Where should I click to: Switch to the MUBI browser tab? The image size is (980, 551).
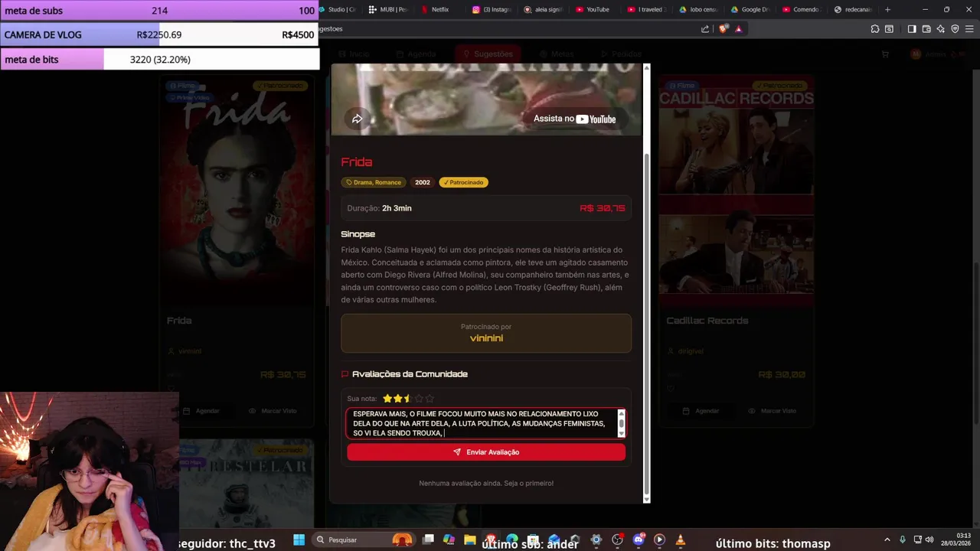[x=389, y=9]
